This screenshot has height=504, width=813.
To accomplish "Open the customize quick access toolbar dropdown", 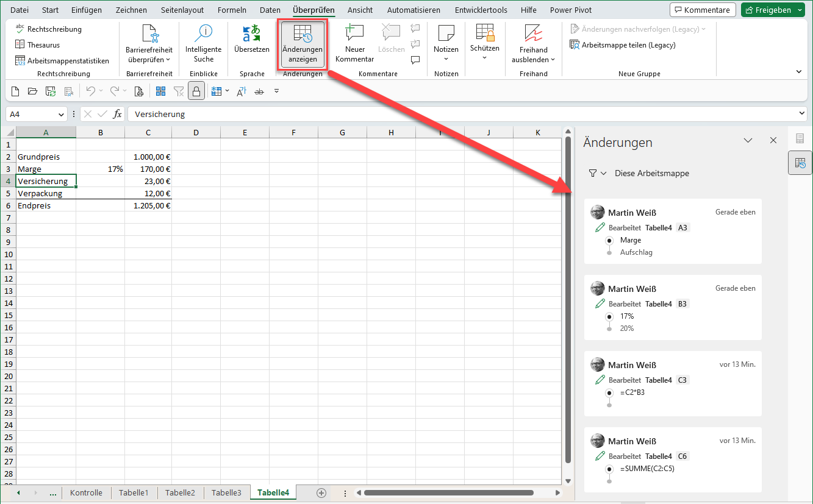I will click(x=276, y=91).
